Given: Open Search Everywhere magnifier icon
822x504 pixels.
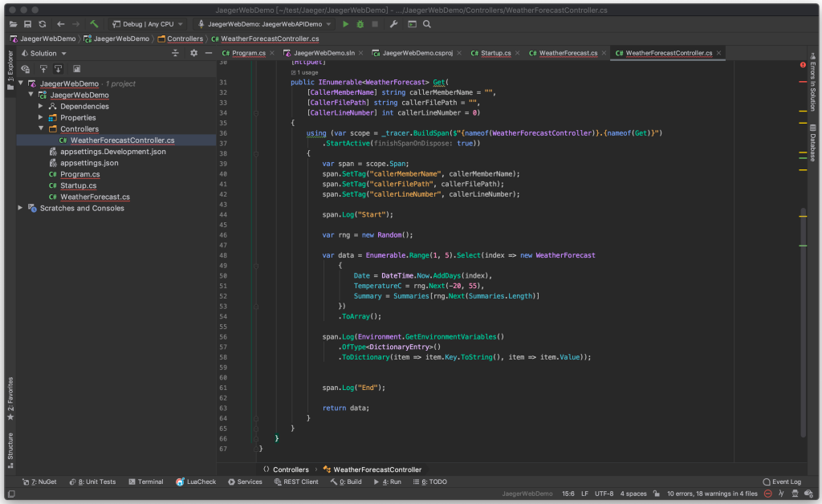Looking at the screenshot, I should pyautogui.click(x=427, y=24).
